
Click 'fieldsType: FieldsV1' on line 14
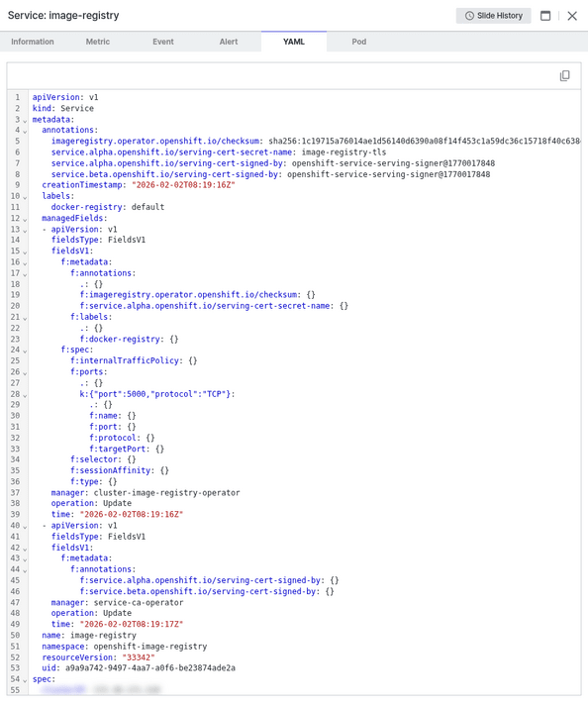(98, 240)
